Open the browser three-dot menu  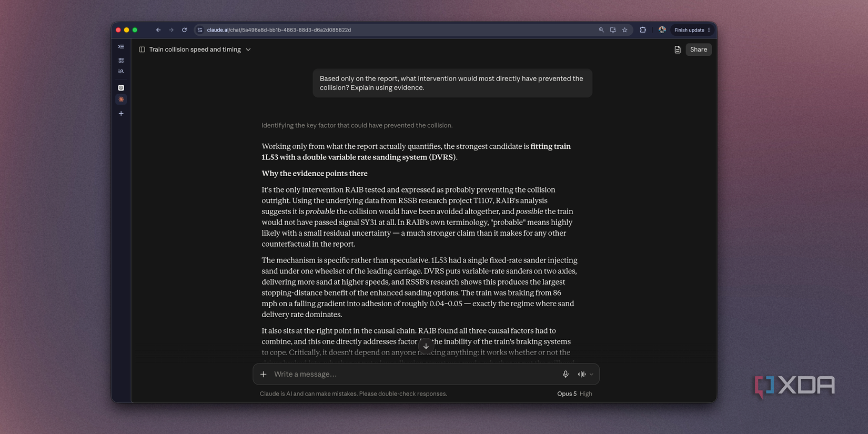pos(709,30)
